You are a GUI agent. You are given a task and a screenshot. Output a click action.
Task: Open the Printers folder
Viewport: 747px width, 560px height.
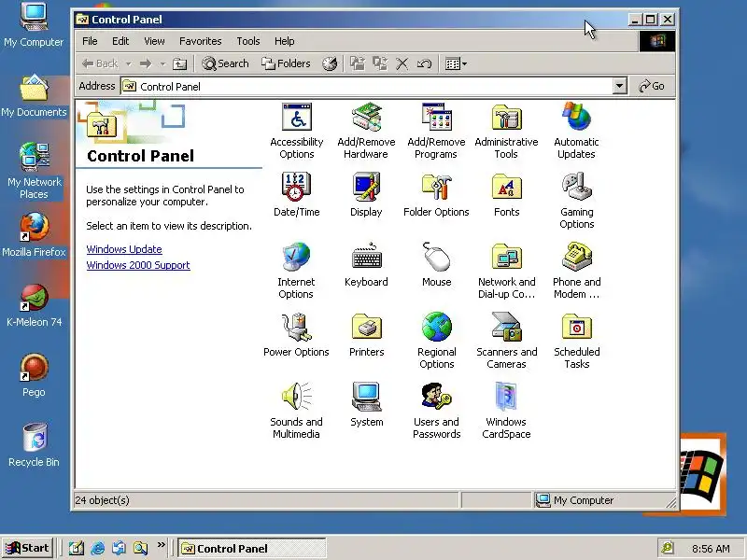pos(366,335)
